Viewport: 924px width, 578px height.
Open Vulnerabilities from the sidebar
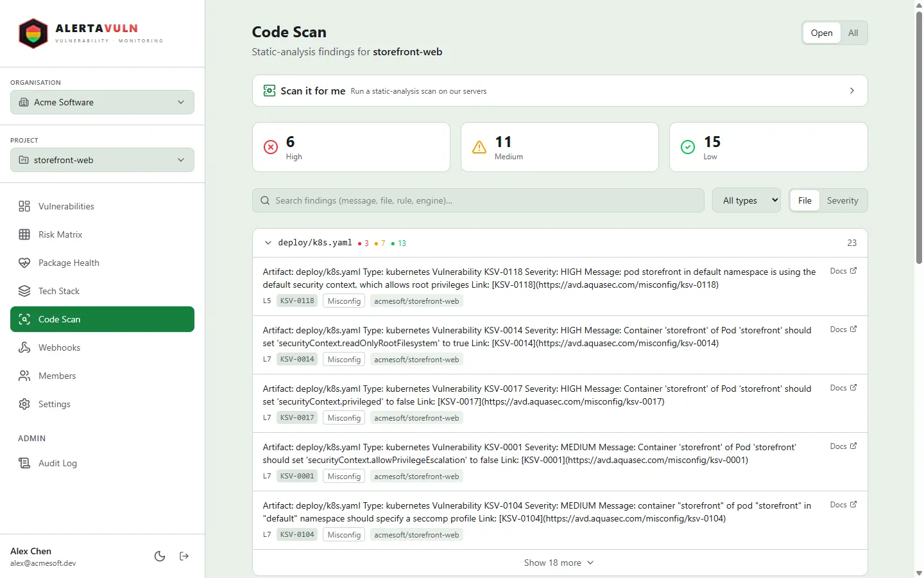(x=102, y=206)
